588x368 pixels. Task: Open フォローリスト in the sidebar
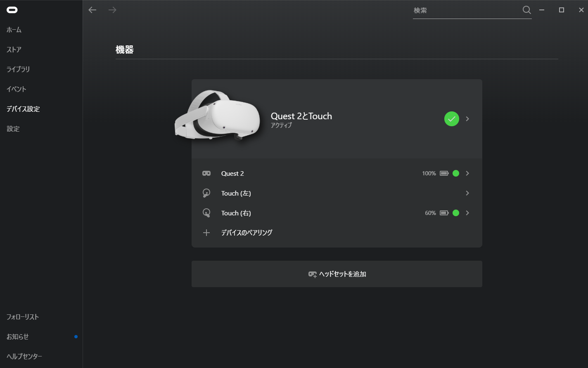[23, 317]
